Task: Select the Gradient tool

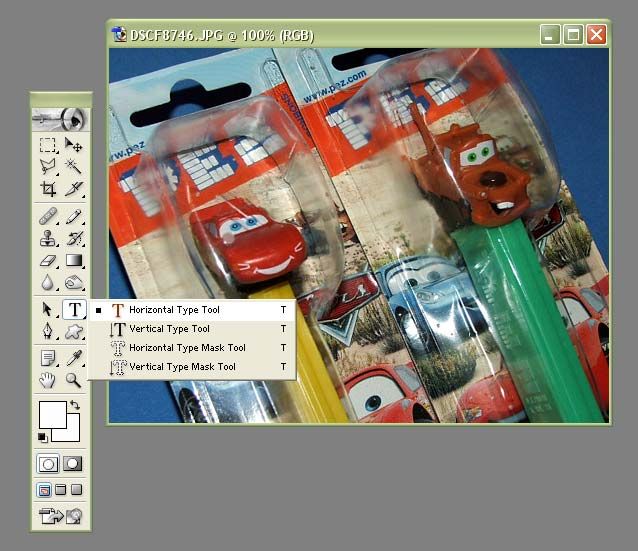Action: point(73,260)
